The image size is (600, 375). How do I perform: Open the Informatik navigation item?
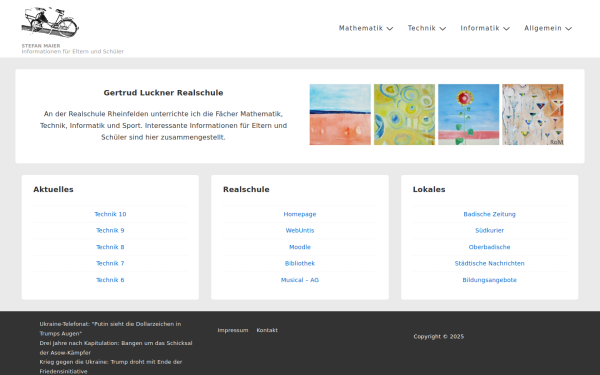480,28
